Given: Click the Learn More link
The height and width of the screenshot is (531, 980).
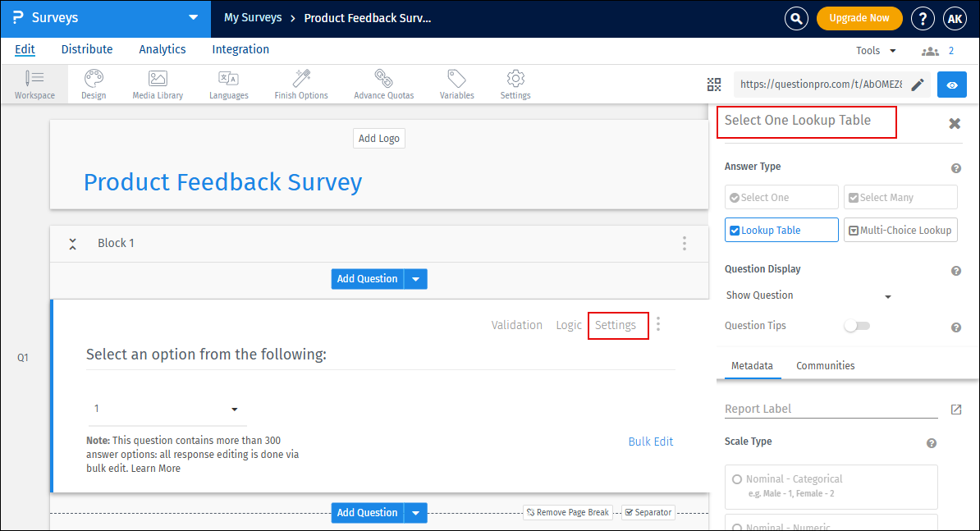Looking at the screenshot, I should pyautogui.click(x=156, y=469).
